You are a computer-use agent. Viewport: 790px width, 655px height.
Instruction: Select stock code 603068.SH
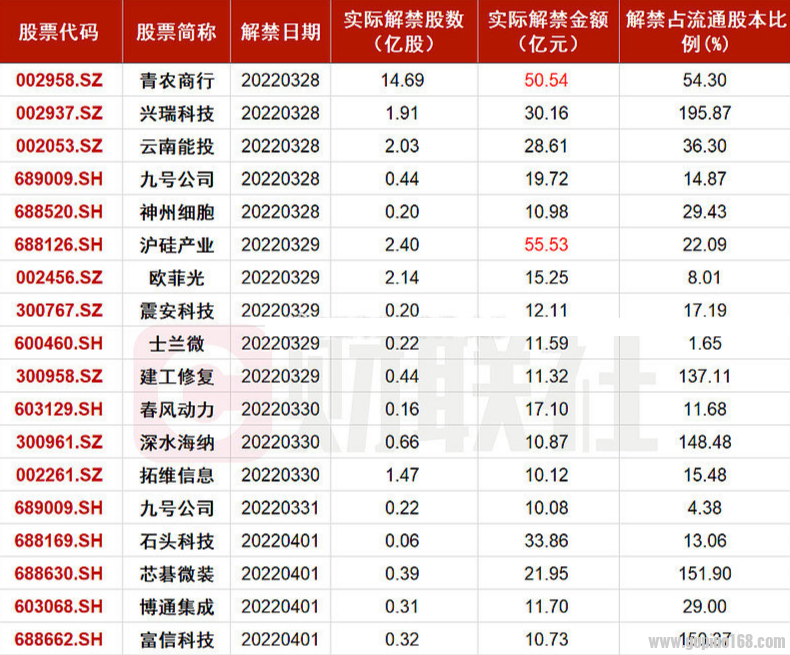click(x=59, y=607)
